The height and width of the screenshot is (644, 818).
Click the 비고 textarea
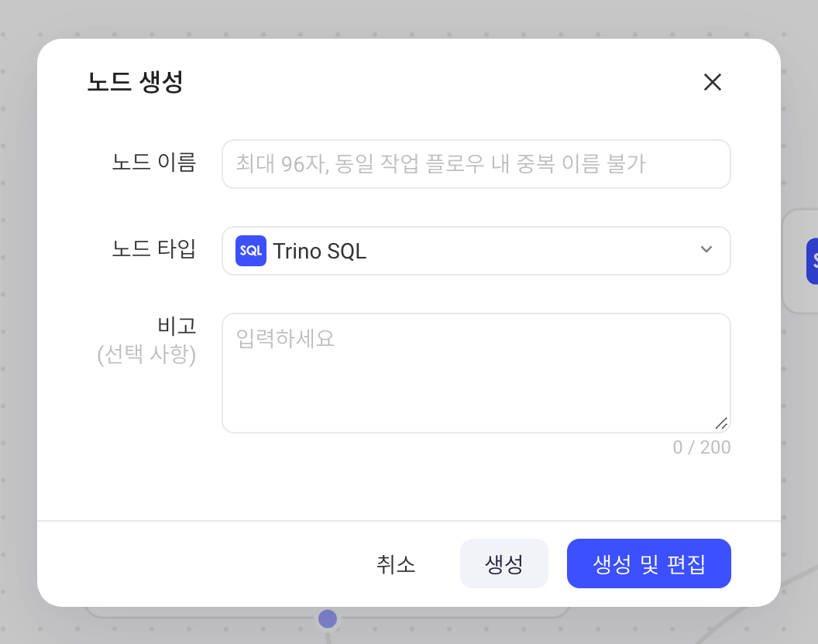coord(476,373)
